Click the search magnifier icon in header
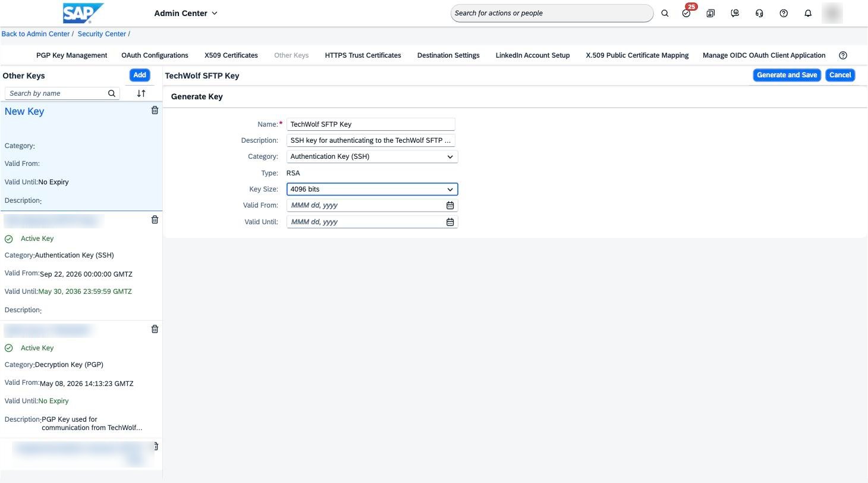 [x=665, y=13]
